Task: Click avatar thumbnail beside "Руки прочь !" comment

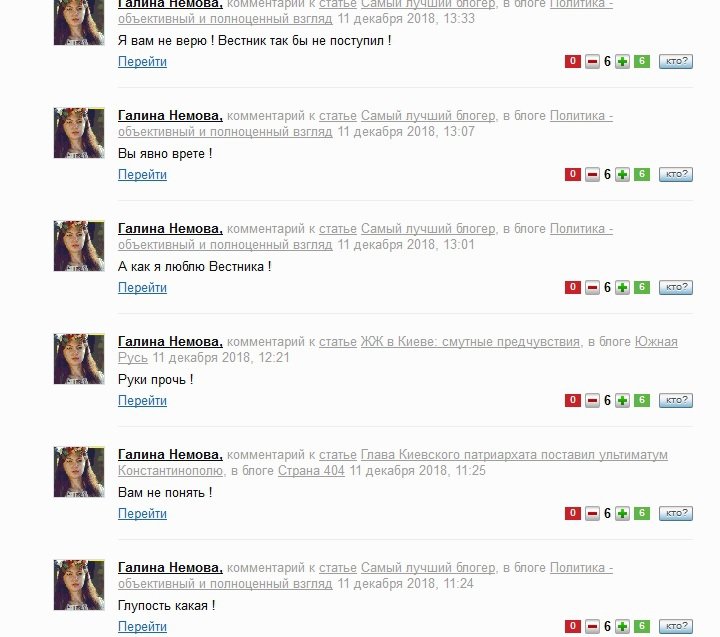Action: coord(79,359)
